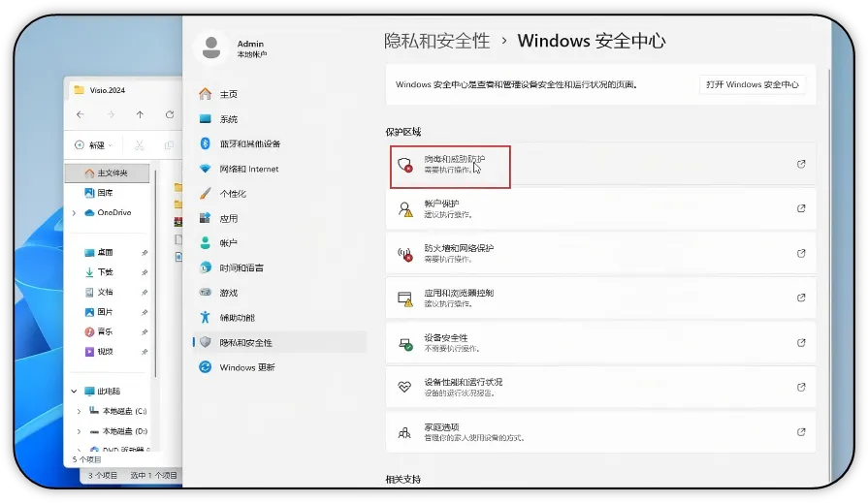
Task: Click the family options people icon
Action: pos(404,432)
